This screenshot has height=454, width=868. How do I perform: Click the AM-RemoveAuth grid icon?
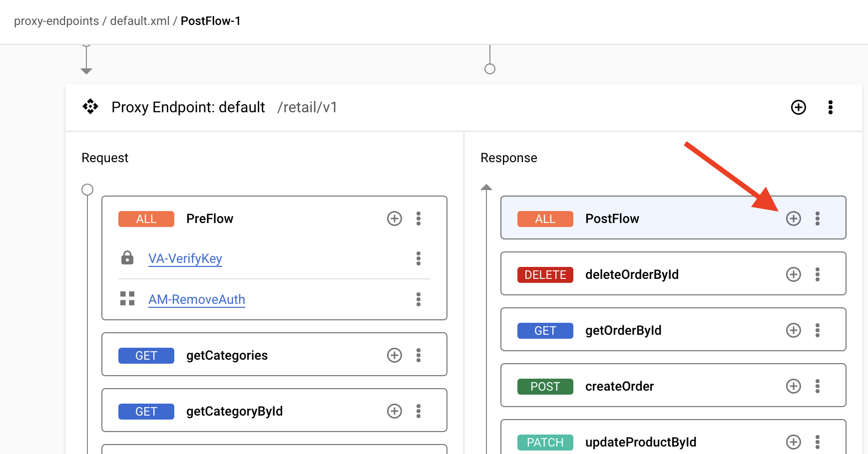(127, 298)
